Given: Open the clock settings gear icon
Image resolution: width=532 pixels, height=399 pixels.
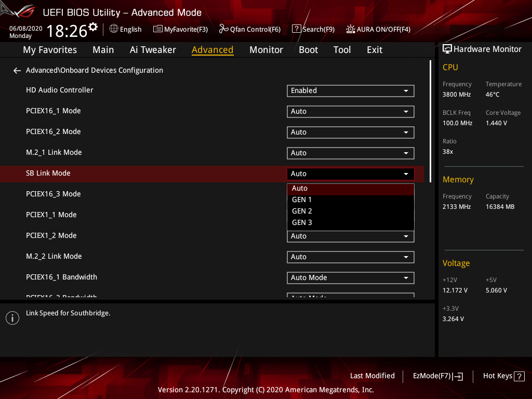Looking at the screenshot, I should click(92, 27).
